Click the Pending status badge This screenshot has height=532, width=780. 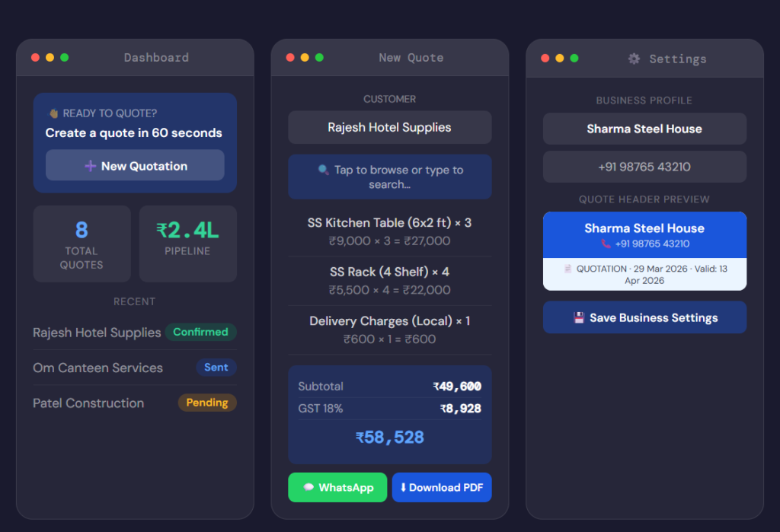click(207, 403)
